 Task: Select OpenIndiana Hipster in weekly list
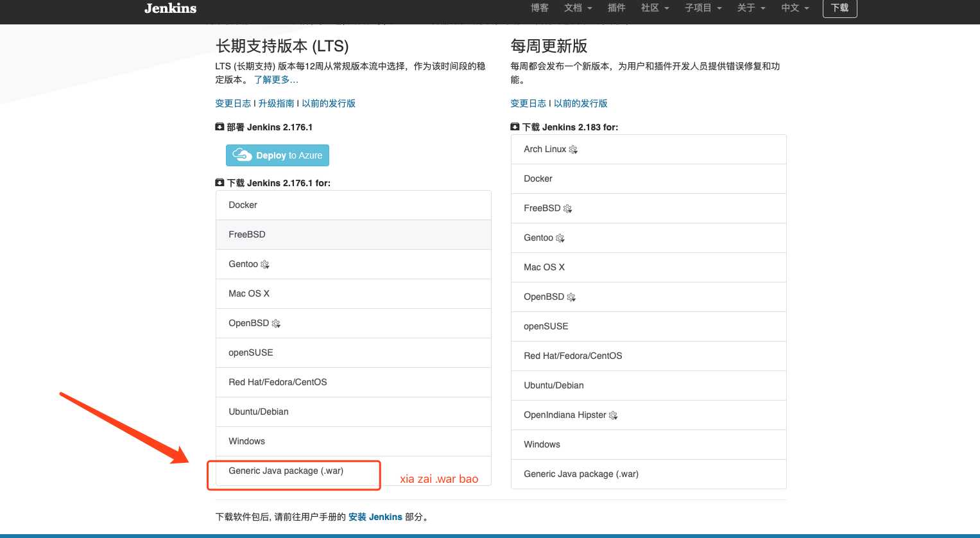click(649, 415)
